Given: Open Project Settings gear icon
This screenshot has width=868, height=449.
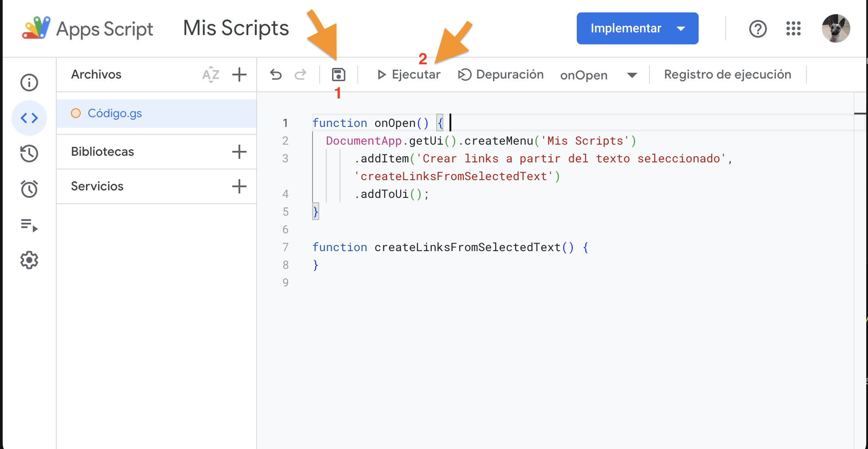Looking at the screenshot, I should (x=29, y=260).
